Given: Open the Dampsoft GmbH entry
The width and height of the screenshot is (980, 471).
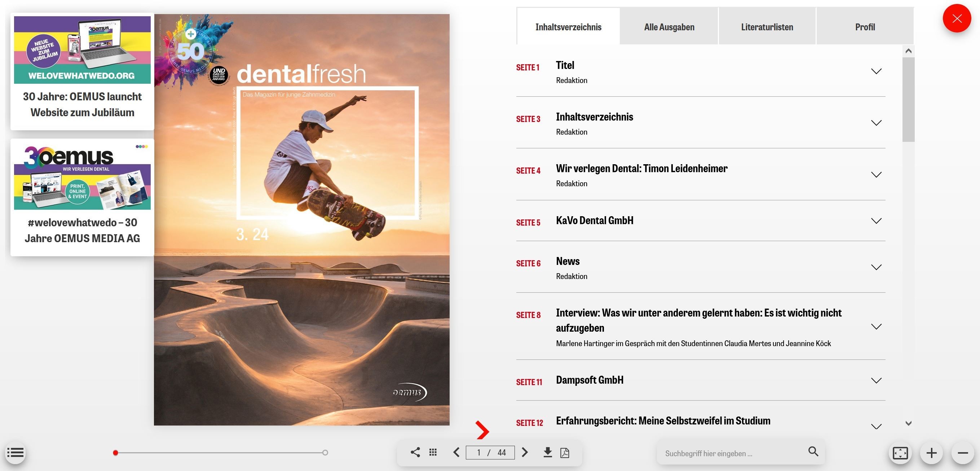Looking at the screenshot, I should point(590,380).
